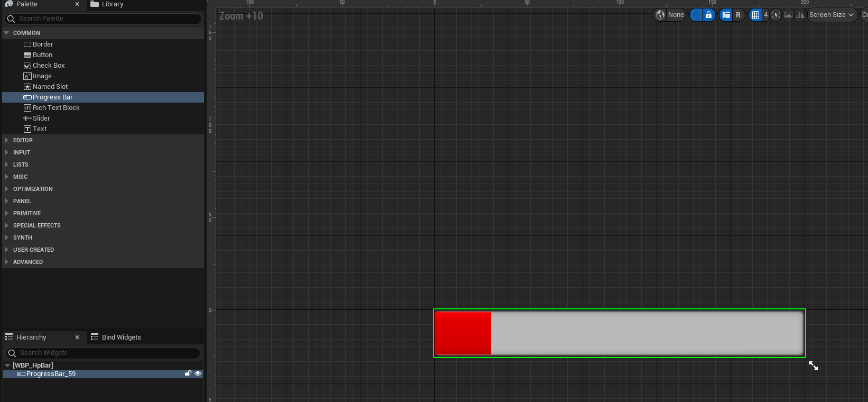
Task: Select Progress Bar in palette list
Action: (x=103, y=97)
